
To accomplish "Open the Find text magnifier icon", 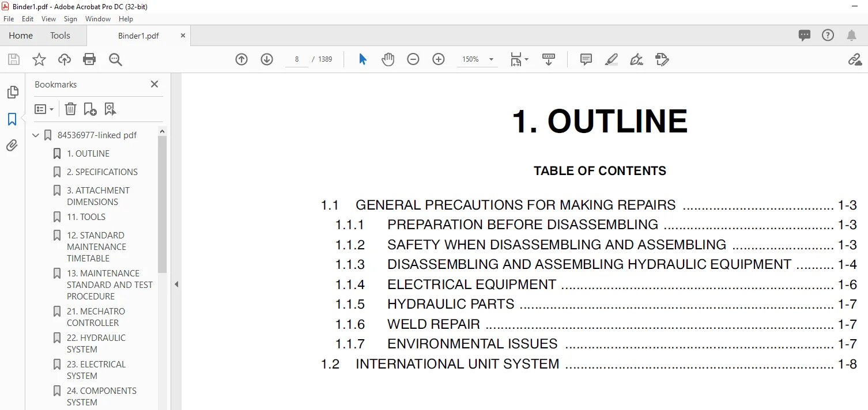I will (115, 59).
